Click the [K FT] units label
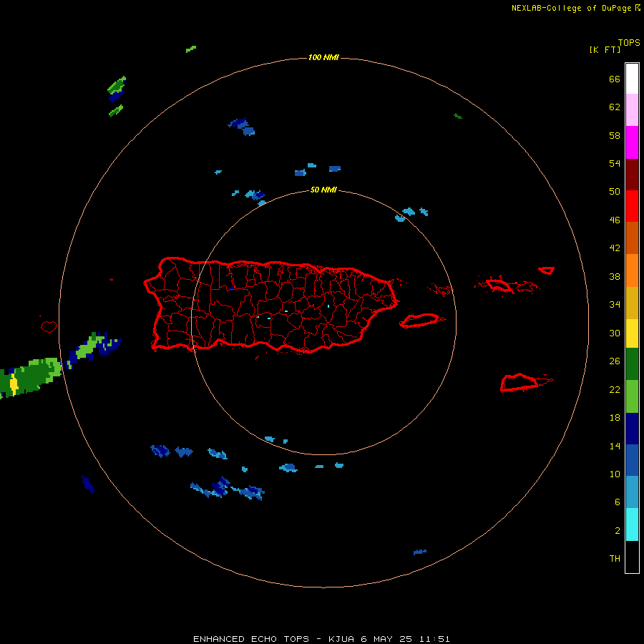The width and height of the screenshot is (644, 644). tap(605, 49)
